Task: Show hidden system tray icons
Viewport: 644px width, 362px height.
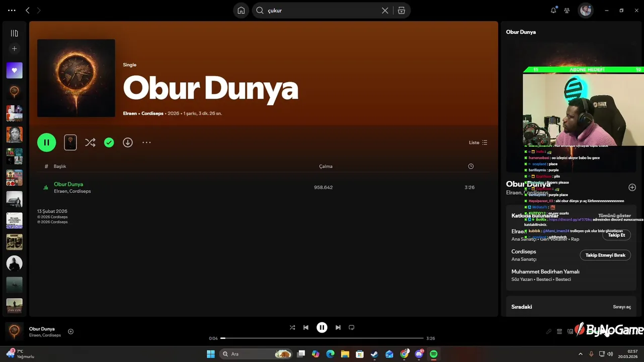Action: pyautogui.click(x=580, y=354)
